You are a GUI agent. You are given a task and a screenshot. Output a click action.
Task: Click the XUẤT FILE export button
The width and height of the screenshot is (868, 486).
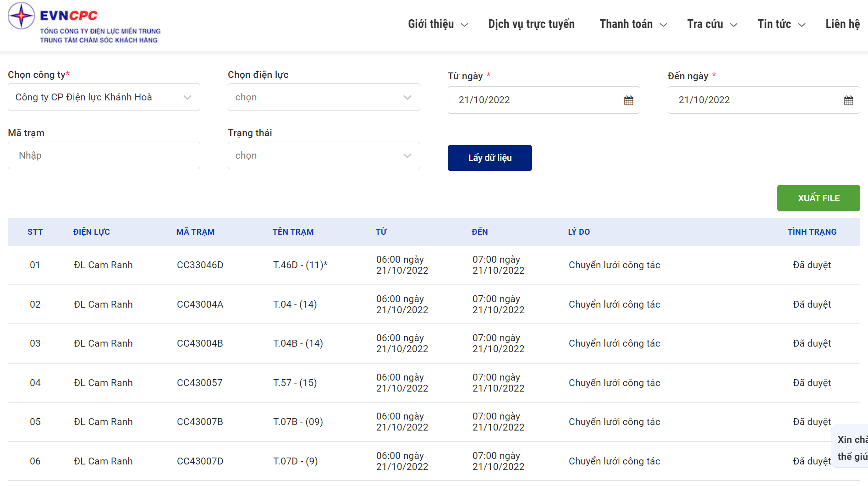click(x=818, y=198)
